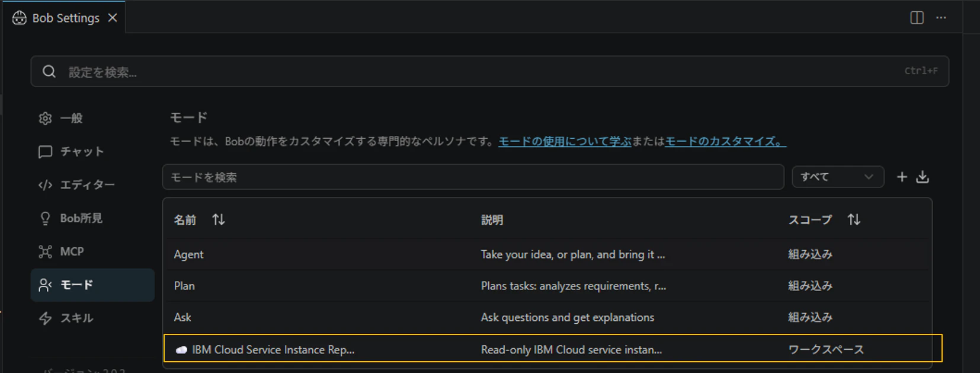Click the gear icon beside 一般

[x=45, y=119]
